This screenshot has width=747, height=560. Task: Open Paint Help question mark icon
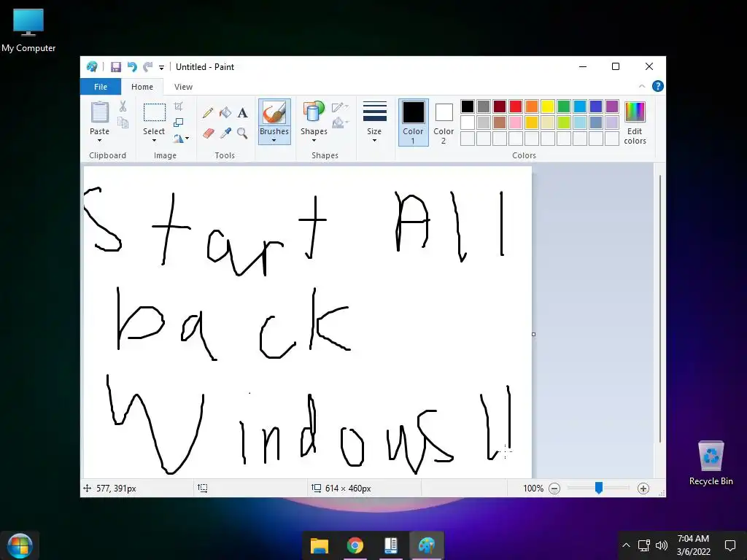pos(658,86)
